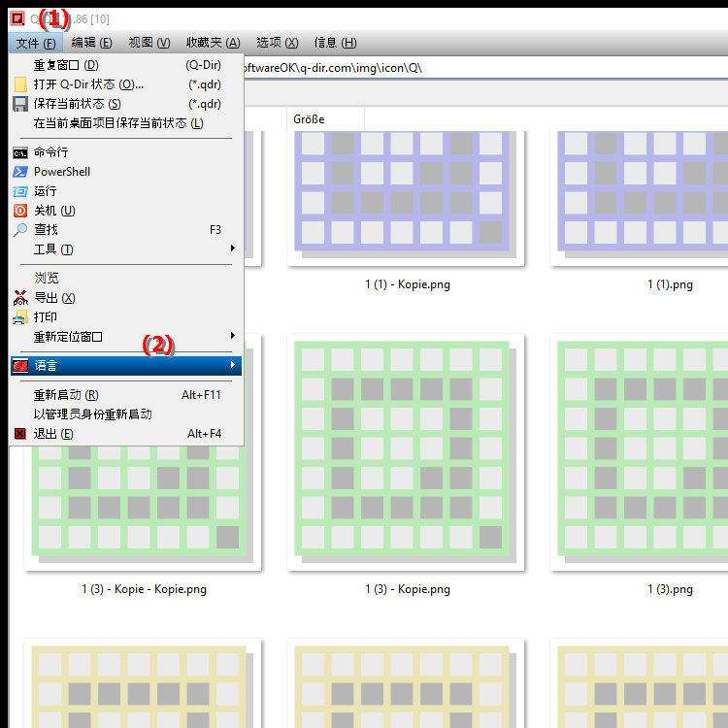
Task: Open the 编辑 (E) menu
Action: point(91,43)
